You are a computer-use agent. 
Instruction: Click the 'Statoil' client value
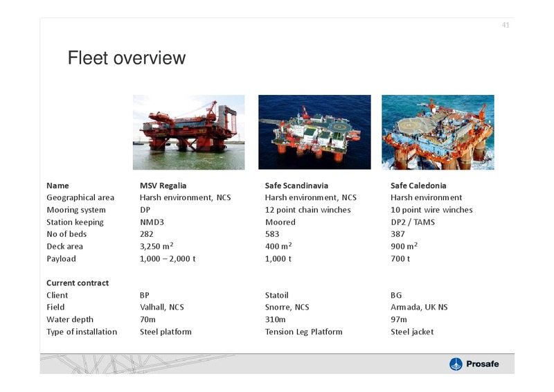click(x=276, y=295)
